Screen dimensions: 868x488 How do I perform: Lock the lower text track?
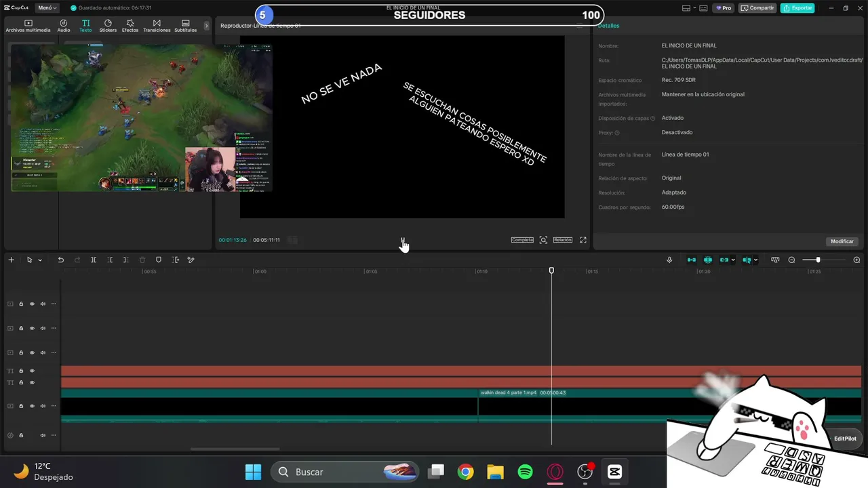(x=21, y=383)
